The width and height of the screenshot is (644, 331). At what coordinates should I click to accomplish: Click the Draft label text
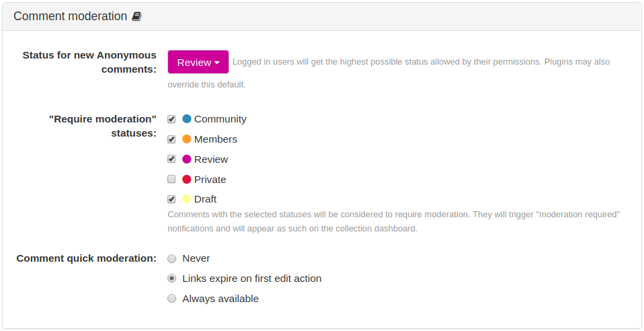(205, 199)
